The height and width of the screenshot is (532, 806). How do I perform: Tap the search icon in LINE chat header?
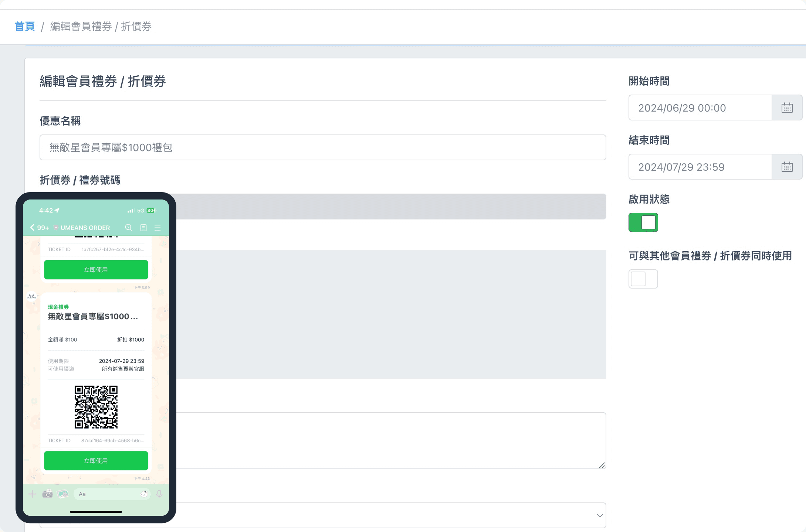pyautogui.click(x=129, y=228)
